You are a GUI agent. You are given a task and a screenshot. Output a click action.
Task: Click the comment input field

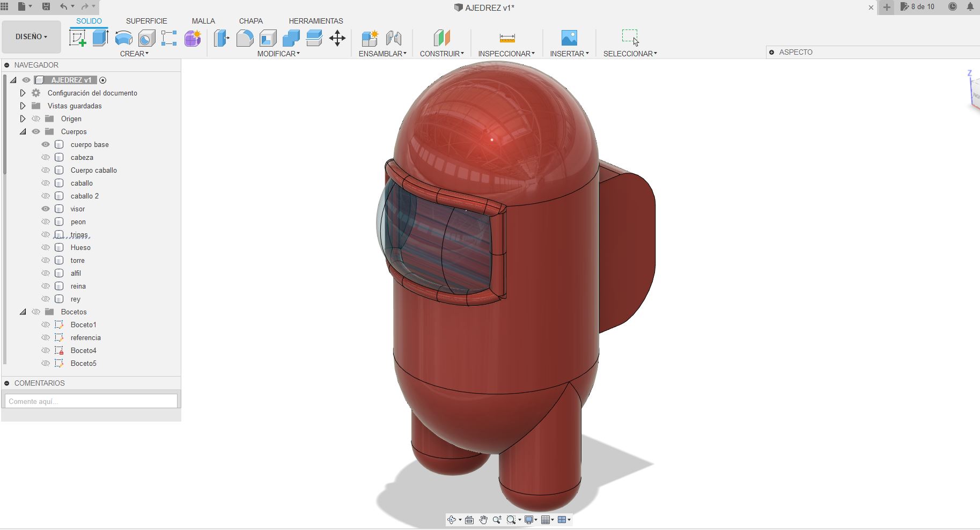tap(91, 401)
